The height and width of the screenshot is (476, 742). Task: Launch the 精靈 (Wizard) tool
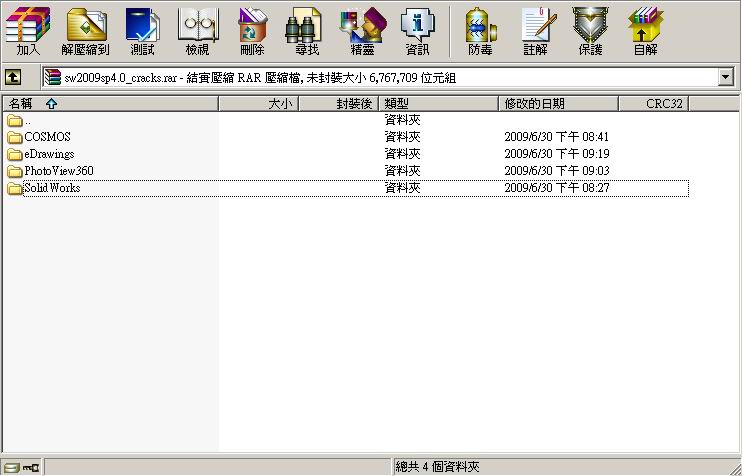[x=363, y=30]
